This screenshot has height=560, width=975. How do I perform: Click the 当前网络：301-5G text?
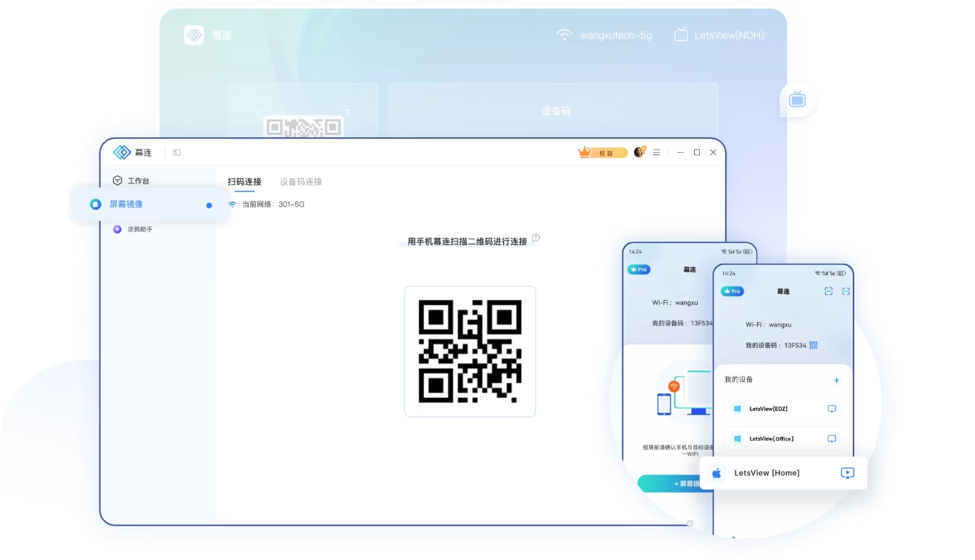click(273, 204)
